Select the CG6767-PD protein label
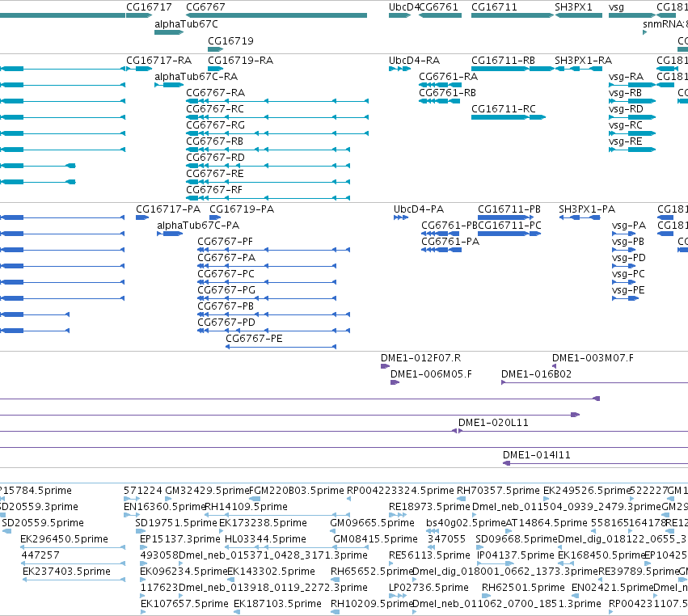Image resolution: width=688 pixels, height=616 pixels. [x=226, y=323]
